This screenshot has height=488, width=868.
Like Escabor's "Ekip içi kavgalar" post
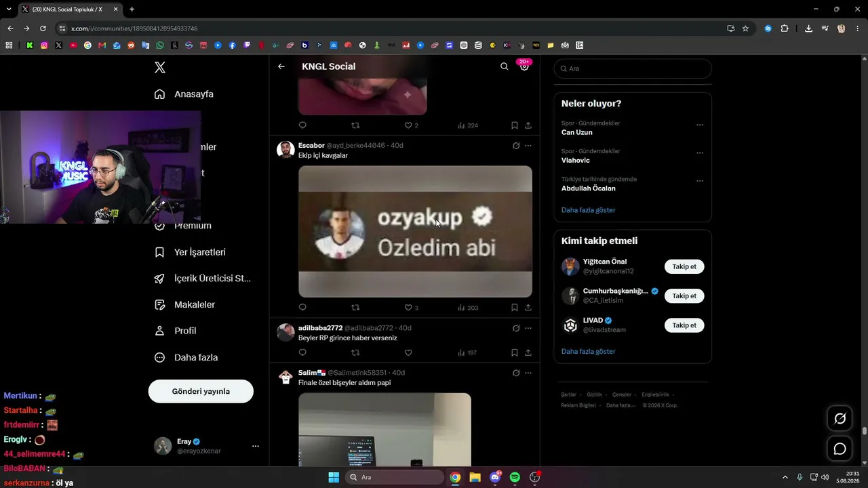408,308
